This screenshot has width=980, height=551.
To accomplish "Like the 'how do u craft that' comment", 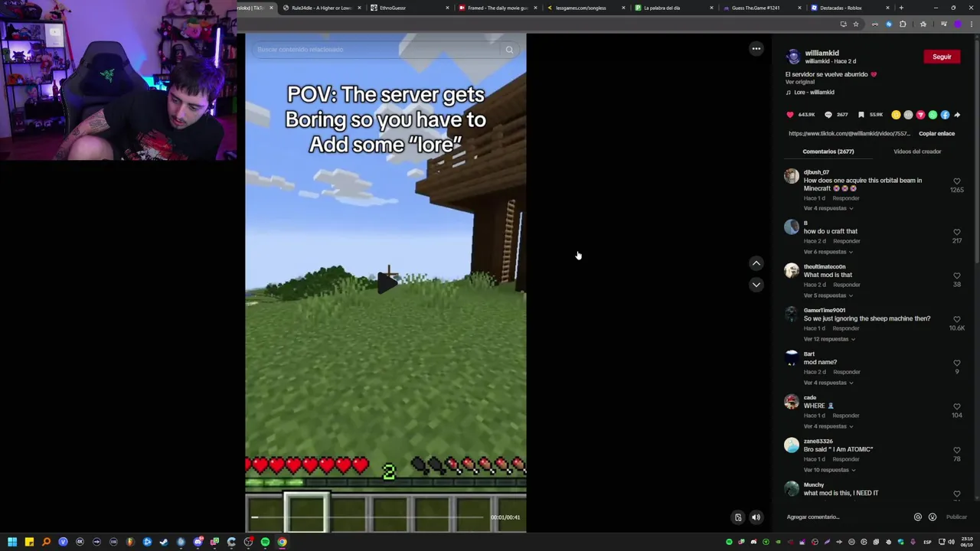I will (956, 232).
